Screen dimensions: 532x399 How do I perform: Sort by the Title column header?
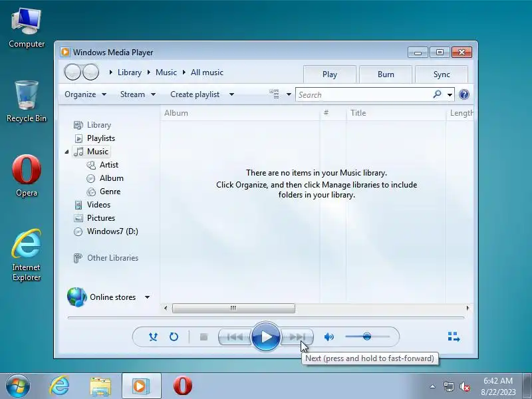click(396, 113)
